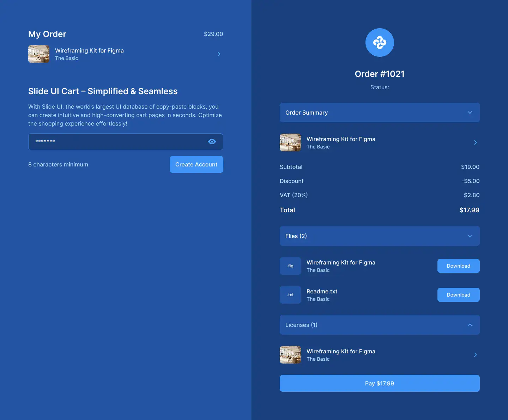Click product thumbnail under Licenses
The width and height of the screenshot is (508, 420).
coord(290,355)
